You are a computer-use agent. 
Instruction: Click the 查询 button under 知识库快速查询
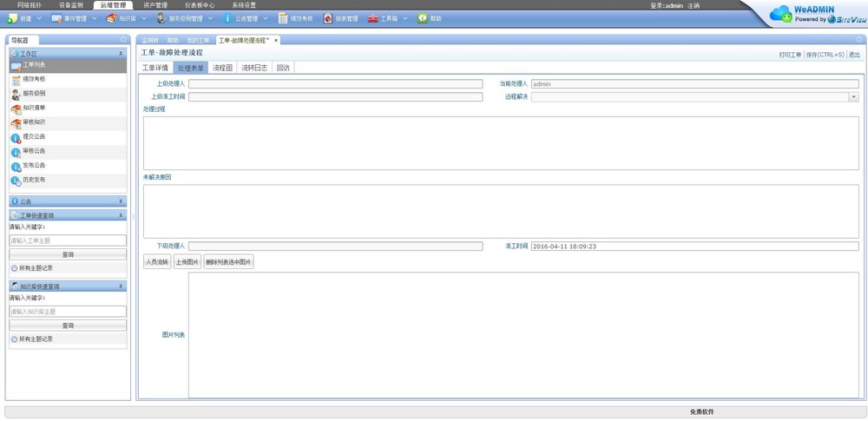coord(68,326)
